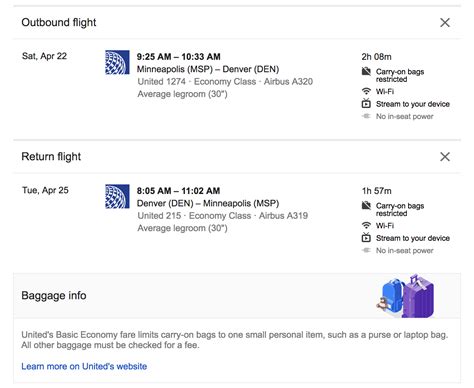Click the Baggage info heading

(54, 296)
